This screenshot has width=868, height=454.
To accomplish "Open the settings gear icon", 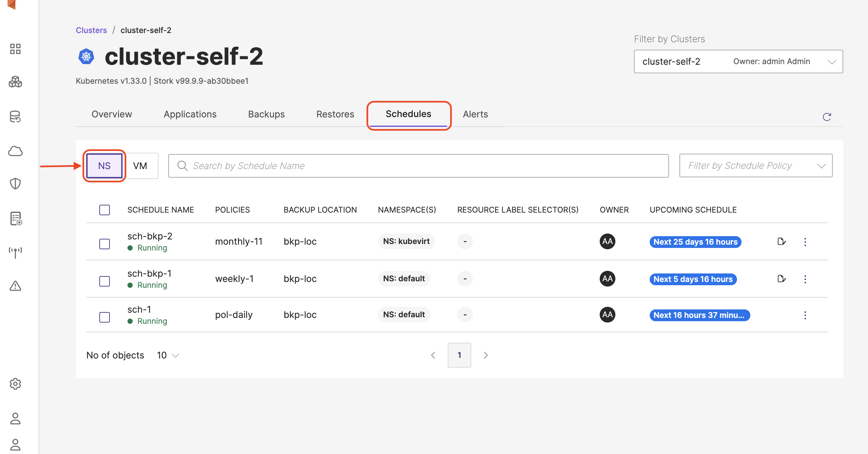I will [x=15, y=384].
